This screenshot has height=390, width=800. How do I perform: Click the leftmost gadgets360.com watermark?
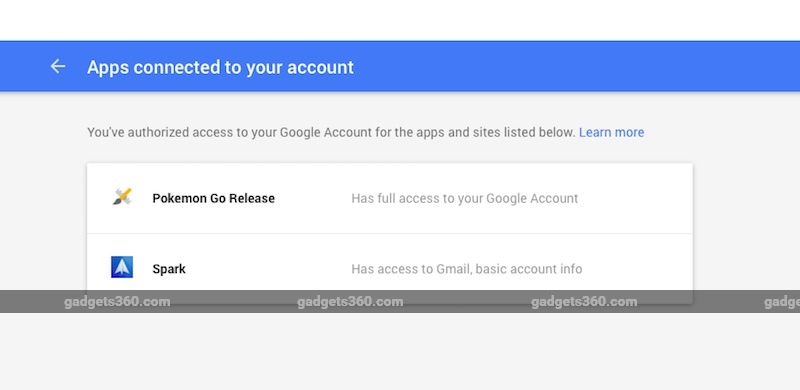click(117, 302)
